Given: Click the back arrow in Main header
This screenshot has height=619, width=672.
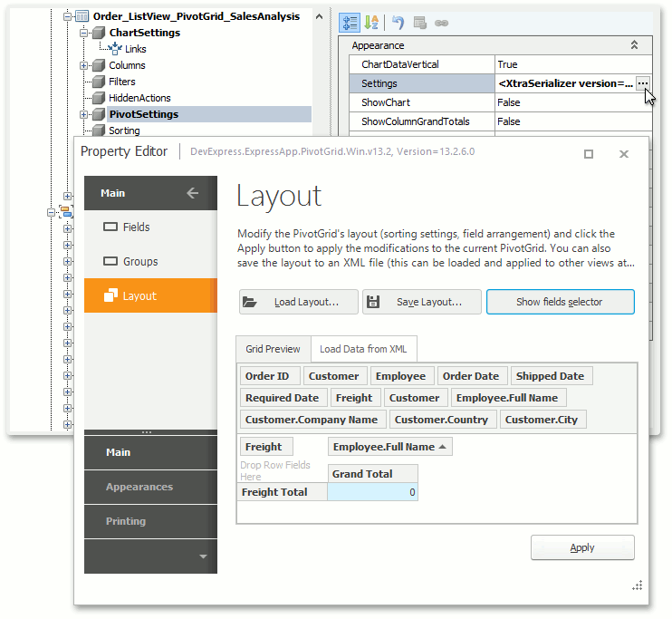Looking at the screenshot, I should tap(192, 193).
